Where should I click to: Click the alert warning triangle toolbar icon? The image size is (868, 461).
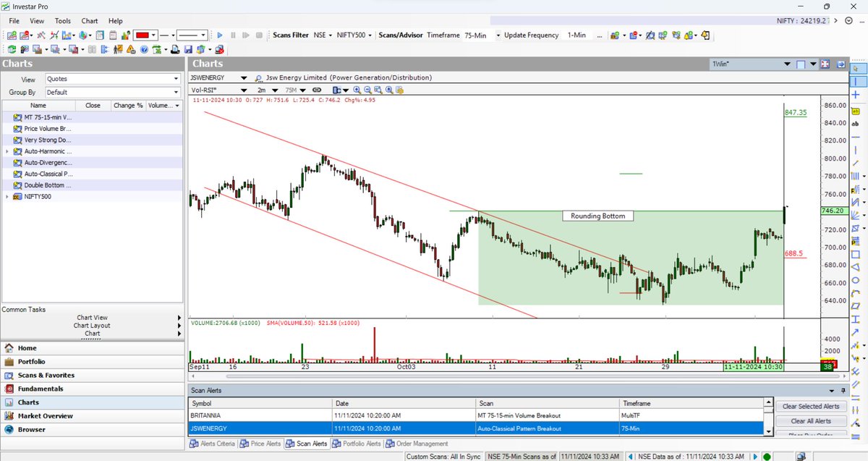tap(131, 49)
